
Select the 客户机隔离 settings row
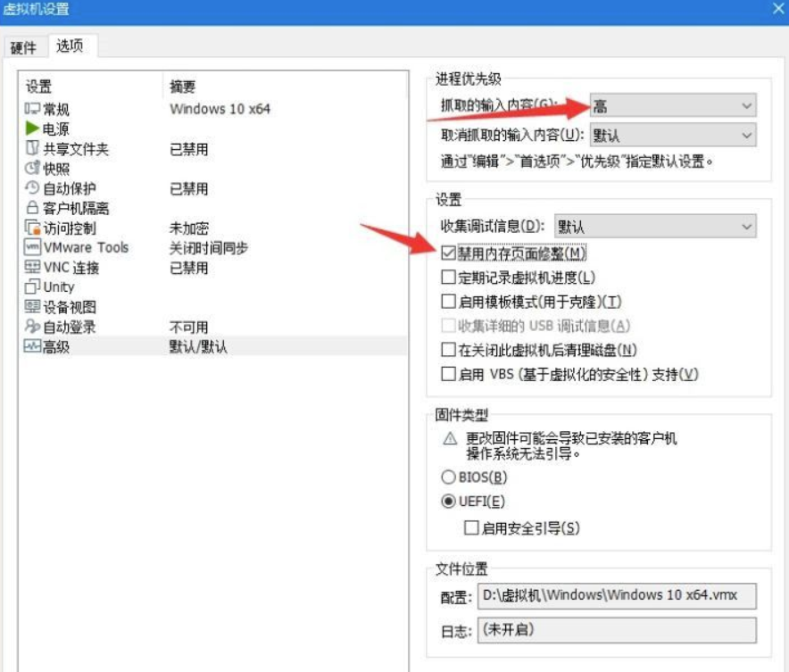[214, 208]
